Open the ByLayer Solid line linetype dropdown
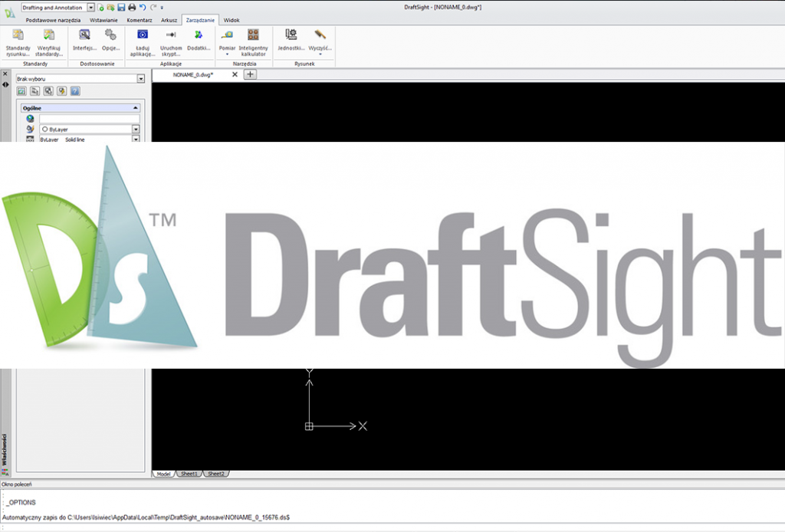The width and height of the screenshot is (785, 532). pos(136,139)
